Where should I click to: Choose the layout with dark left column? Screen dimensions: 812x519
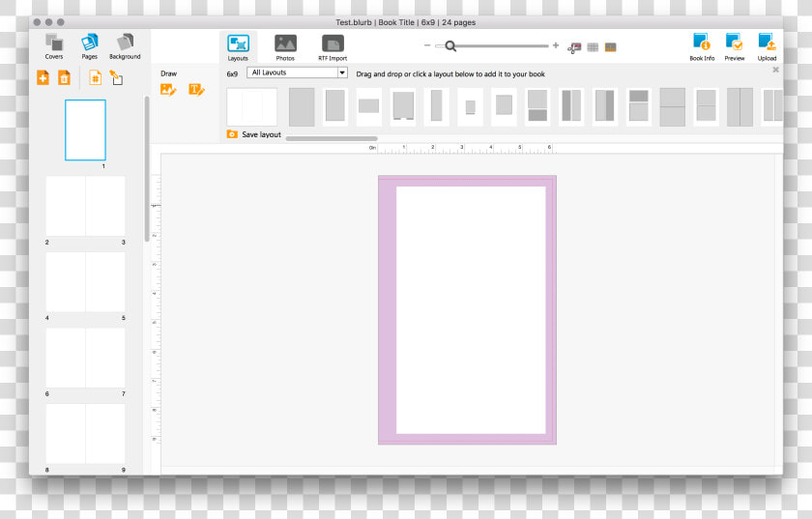coord(571,106)
